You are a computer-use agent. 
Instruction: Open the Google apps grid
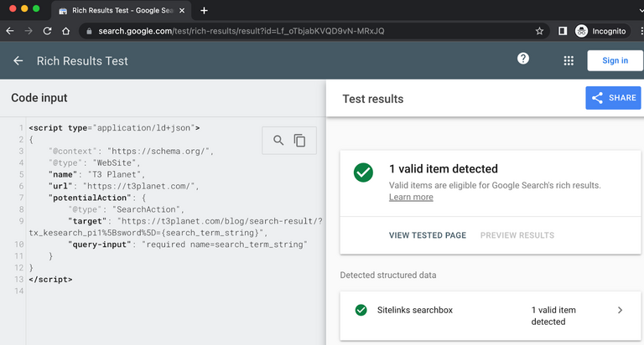(569, 61)
